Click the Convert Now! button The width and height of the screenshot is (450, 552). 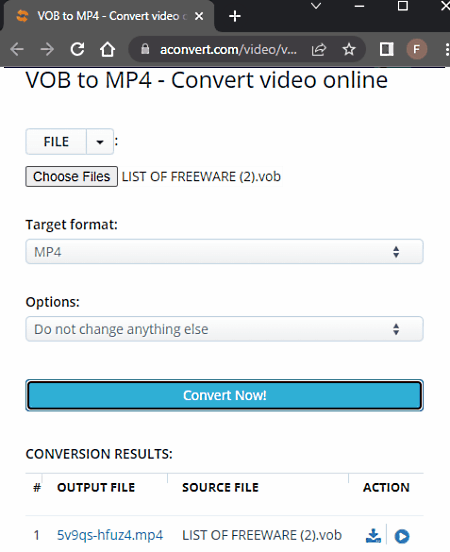(224, 395)
